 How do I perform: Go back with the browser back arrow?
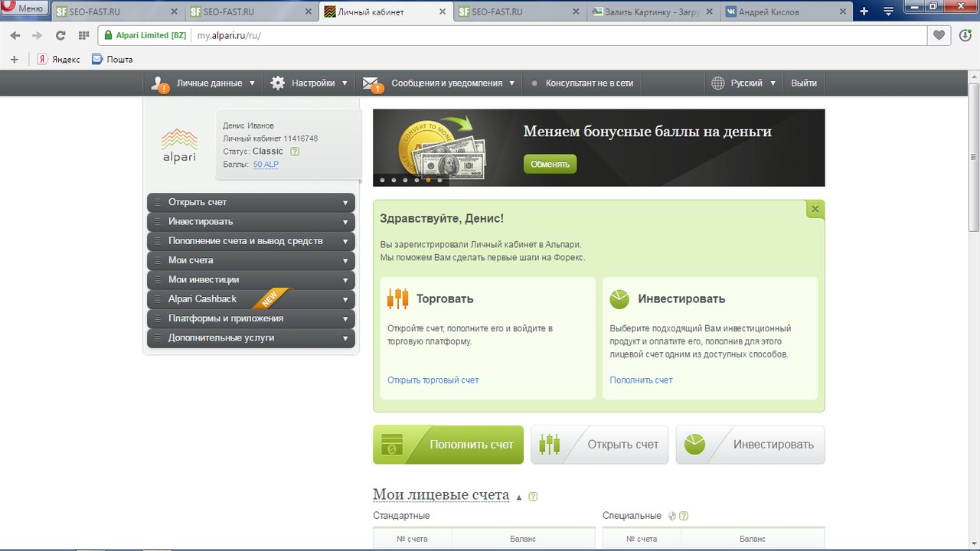coord(15,35)
